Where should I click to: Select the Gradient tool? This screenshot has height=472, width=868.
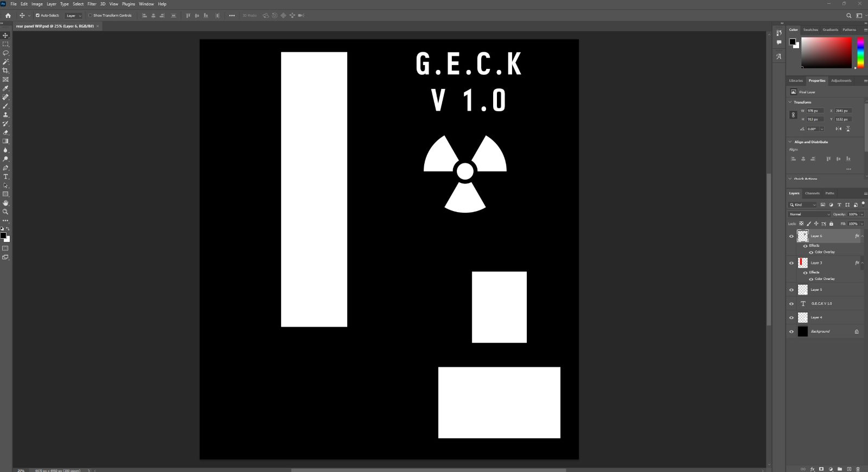pos(5,141)
